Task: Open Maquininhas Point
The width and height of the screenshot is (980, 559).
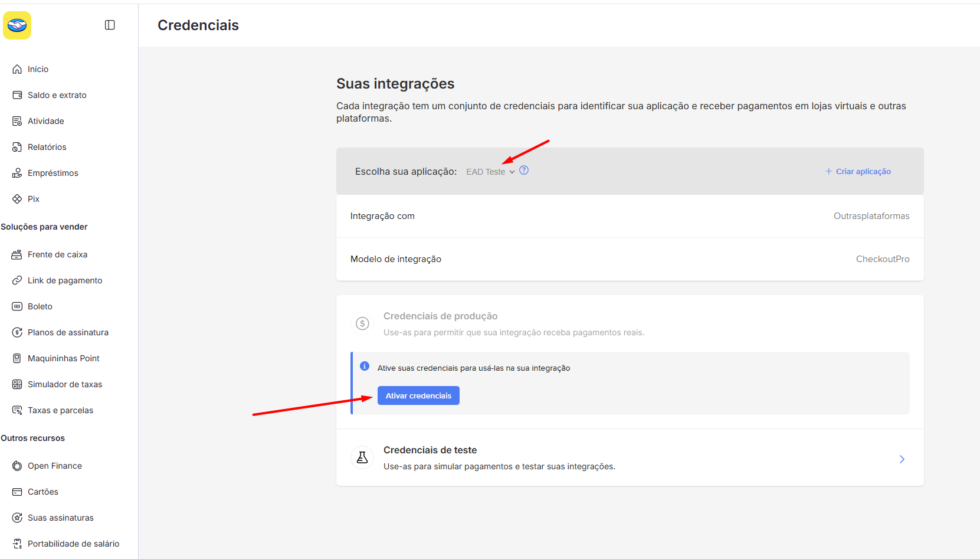Action: pos(64,358)
